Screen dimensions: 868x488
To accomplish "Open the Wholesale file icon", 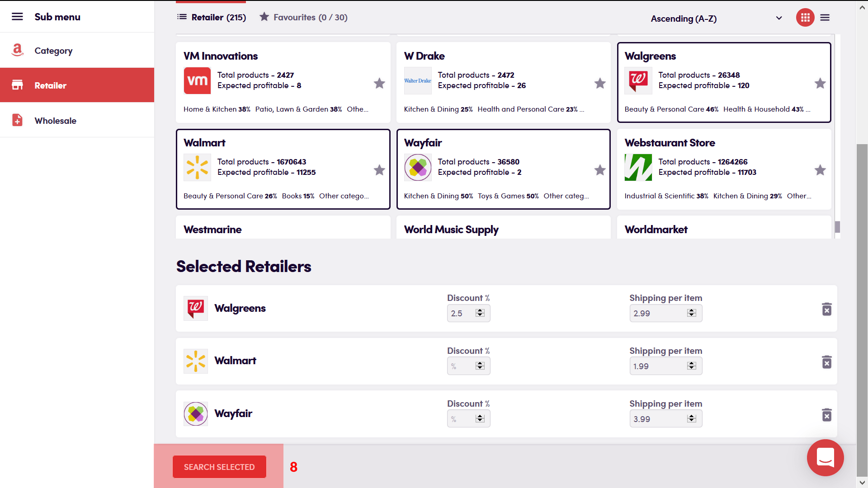I will pos(17,120).
